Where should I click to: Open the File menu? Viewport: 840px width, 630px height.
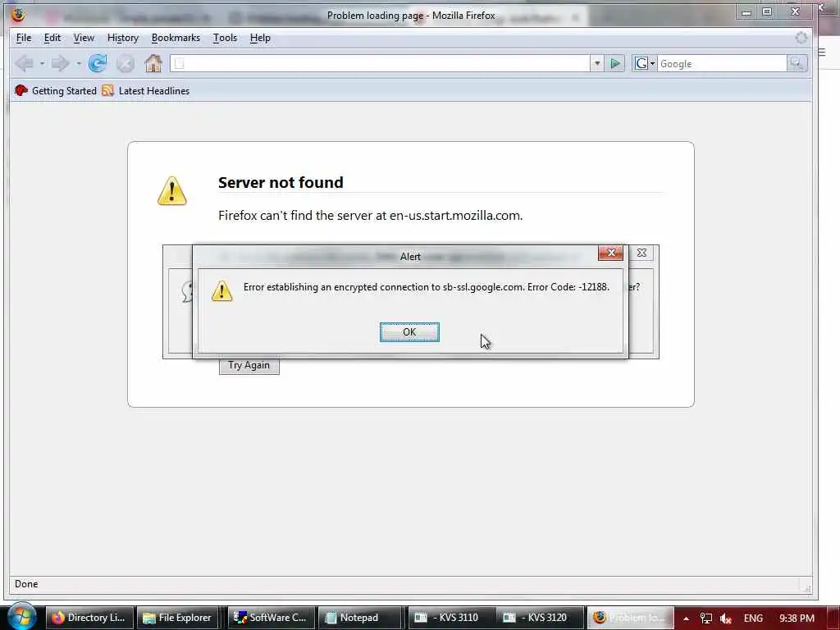24,38
